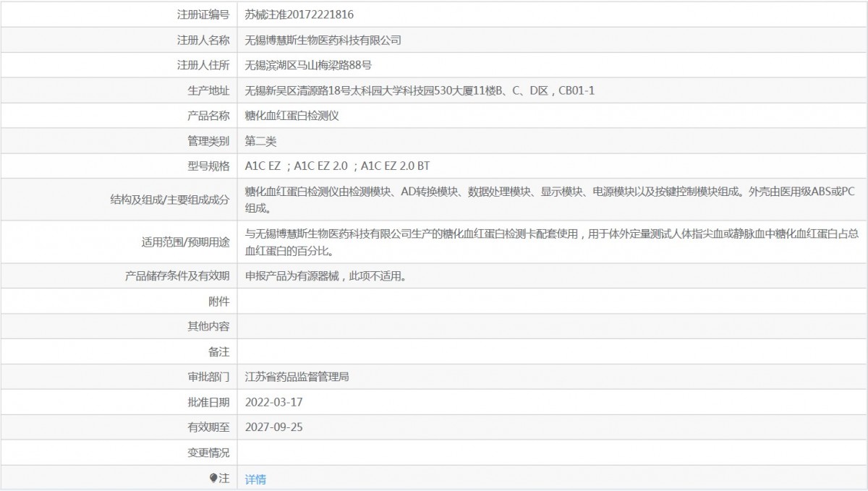This screenshot has width=868, height=491.
Task: Click storage conditions value 申报产品为有源器械
Action: [x=324, y=276]
